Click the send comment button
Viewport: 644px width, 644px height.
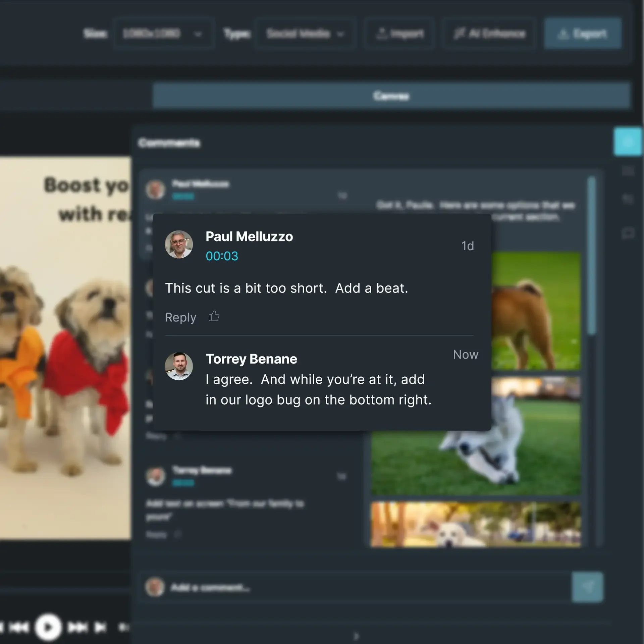click(x=587, y=587)
